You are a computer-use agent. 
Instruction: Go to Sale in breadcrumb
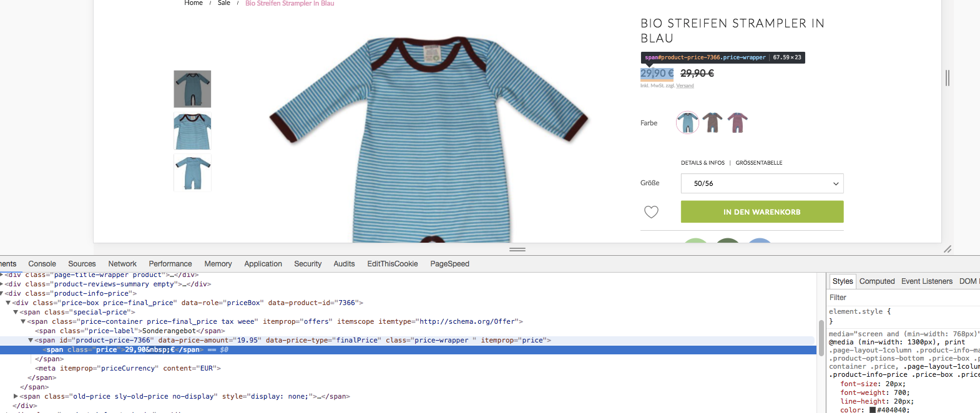(x=224, y=3)
